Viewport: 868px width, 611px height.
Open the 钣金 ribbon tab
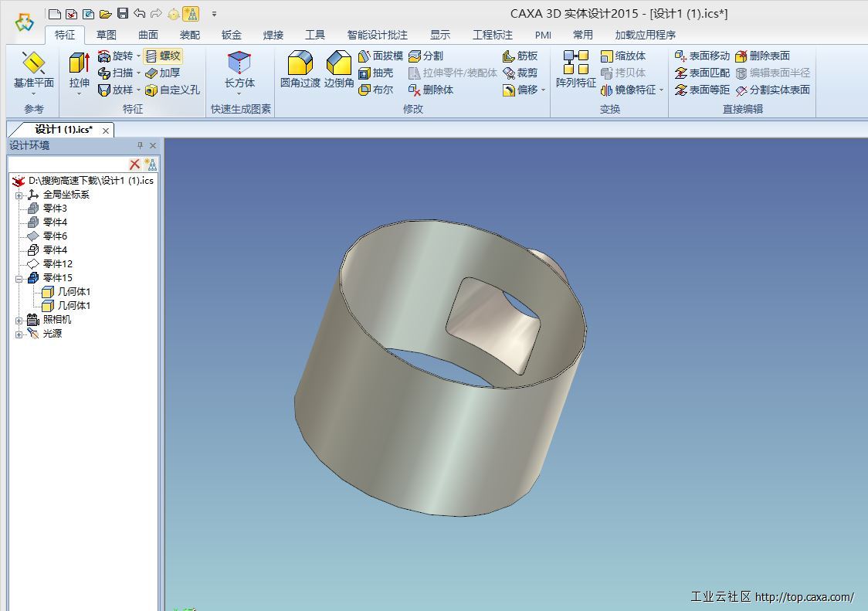click(x=232, y=35)
